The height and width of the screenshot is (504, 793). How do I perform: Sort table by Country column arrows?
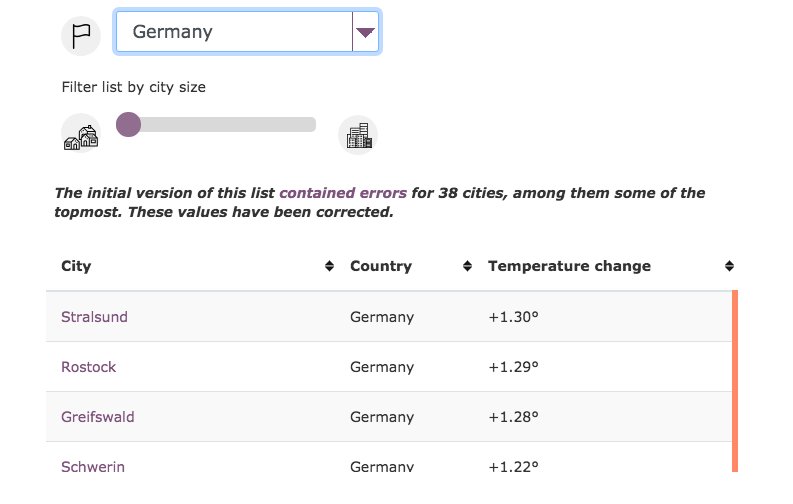pyautogui.click(x=467, y=266)
